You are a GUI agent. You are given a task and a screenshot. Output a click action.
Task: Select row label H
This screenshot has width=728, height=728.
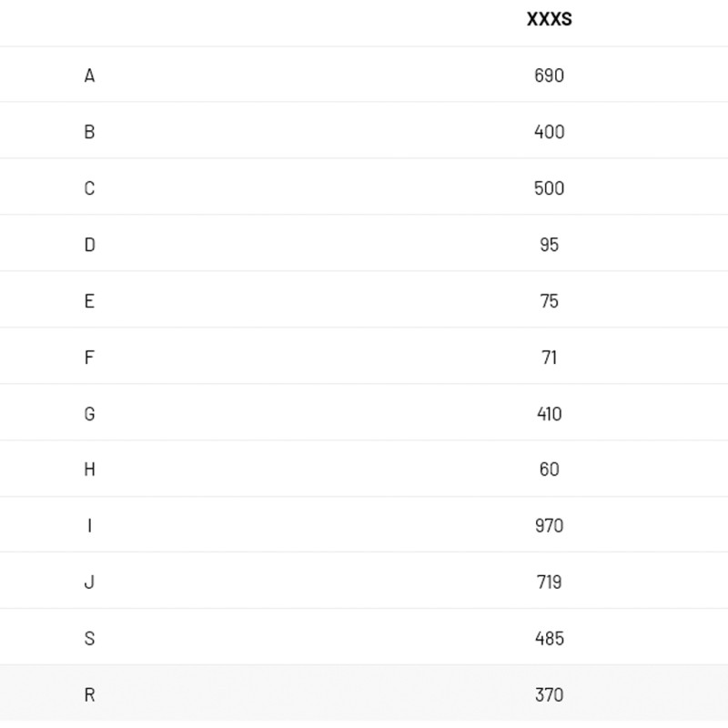(x=89, y=470)
